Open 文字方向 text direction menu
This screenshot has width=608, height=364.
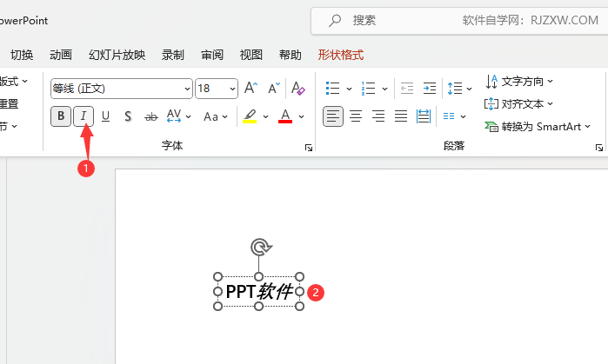pyautogui.click(x=519, y=82)
